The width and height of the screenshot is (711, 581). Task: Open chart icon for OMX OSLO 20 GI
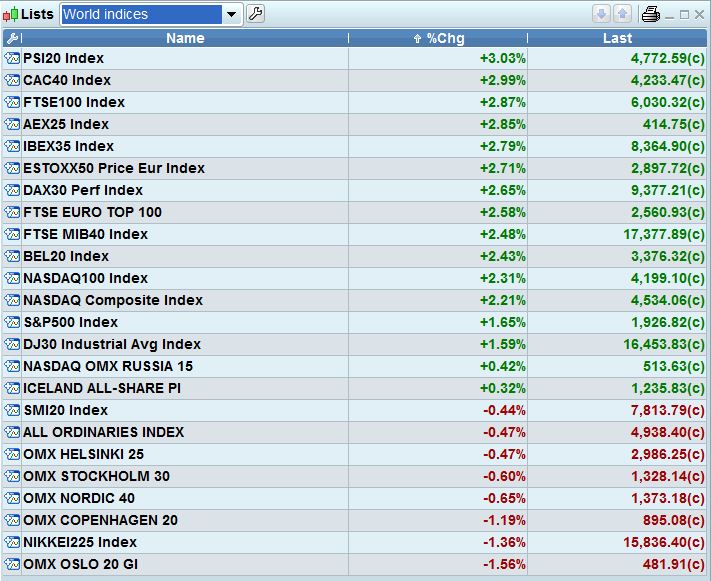click(x=12, y=564)
